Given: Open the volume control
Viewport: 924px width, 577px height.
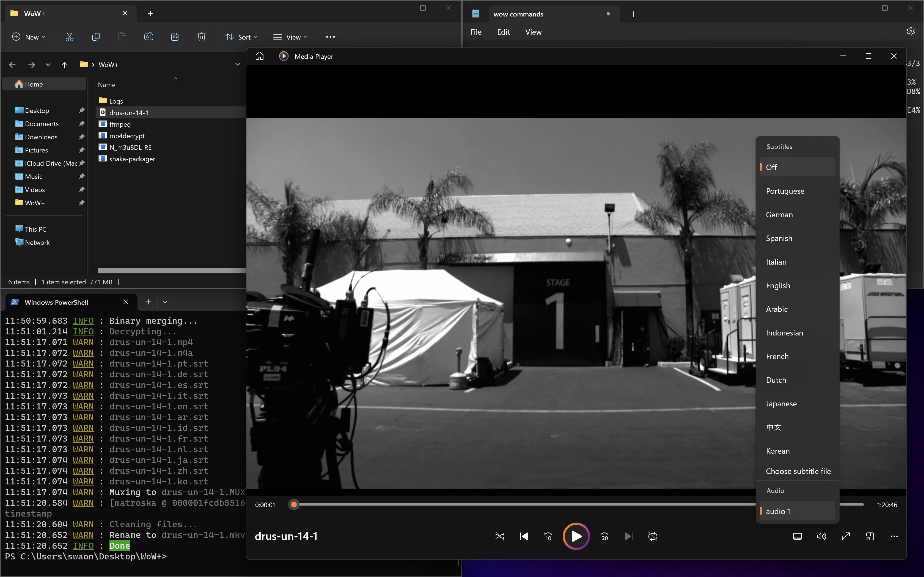Looking at the screenshot, I should click(821, 536).
